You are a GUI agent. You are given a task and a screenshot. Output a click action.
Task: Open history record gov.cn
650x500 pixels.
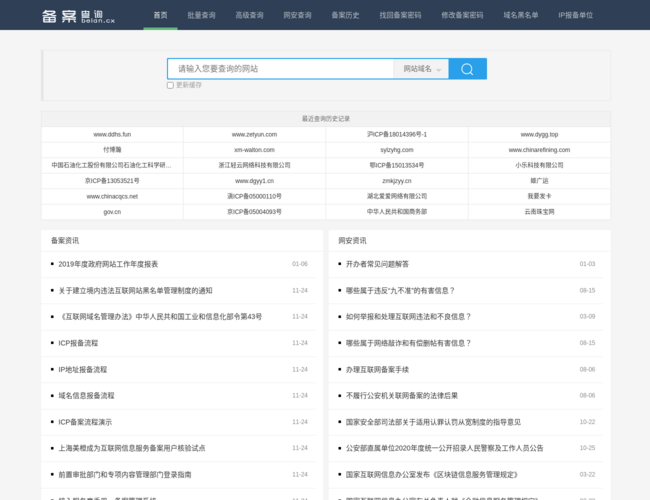pos(112,212)
